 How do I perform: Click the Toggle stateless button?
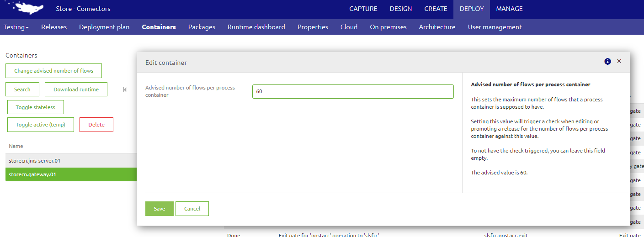[36, 107]
